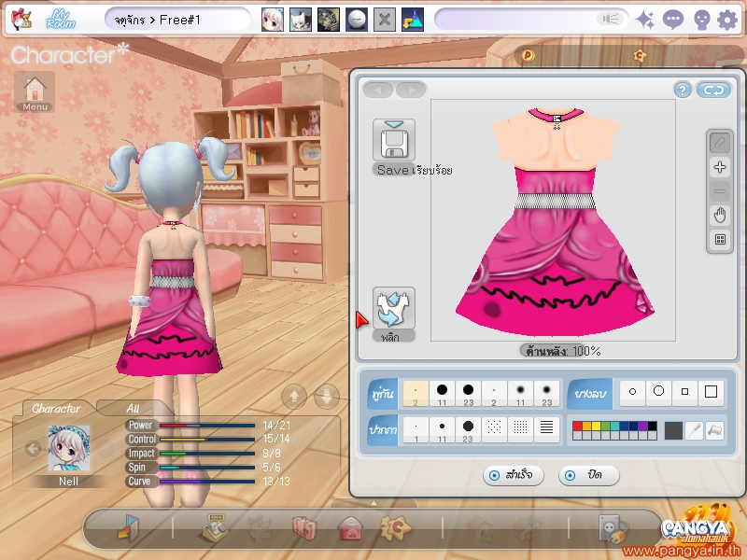
Task: Select the pen size 1
Action: tap(416, 430)
